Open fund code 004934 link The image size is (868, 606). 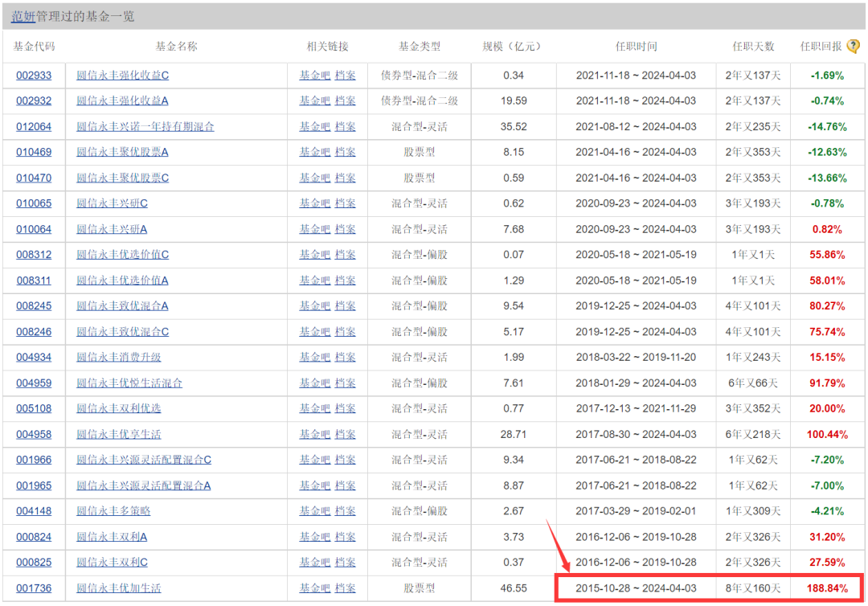point(34,358)
